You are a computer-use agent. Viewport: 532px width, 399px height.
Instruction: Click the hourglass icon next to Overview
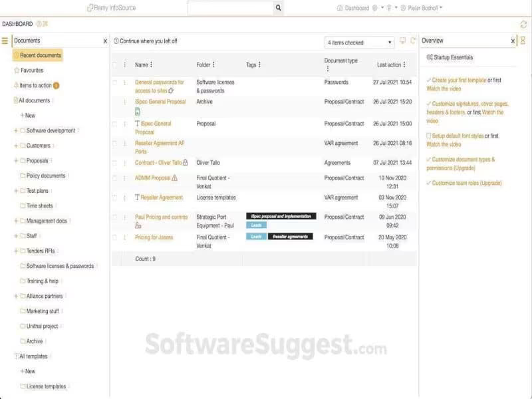click(x=523, y=41)
